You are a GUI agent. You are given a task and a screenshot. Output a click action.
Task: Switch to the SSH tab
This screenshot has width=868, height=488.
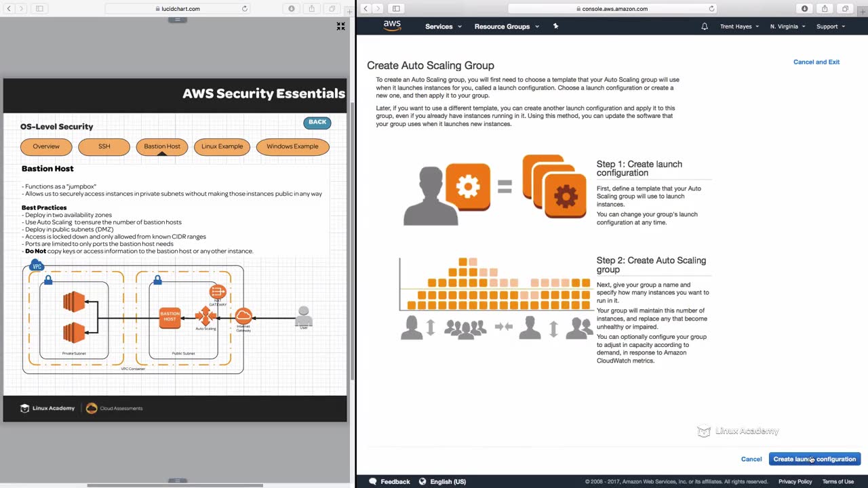104,146
